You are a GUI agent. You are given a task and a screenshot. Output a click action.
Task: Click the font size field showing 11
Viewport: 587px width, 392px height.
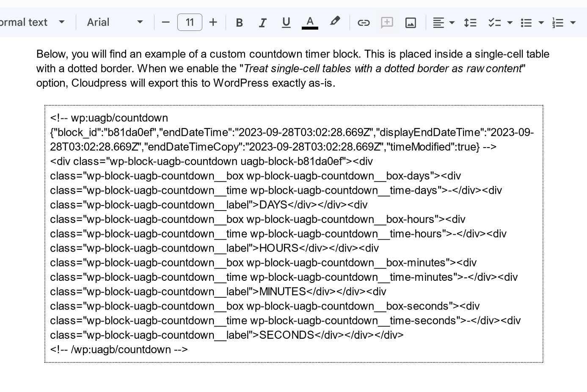click(x=190, y=22)
